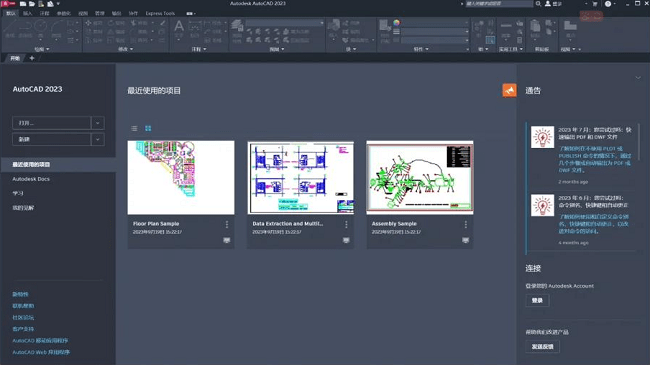Switch to the 管理 (Manage) ribbon tab
The width and height of the screenshot is (650, 365).
click(x=99, y=13)
